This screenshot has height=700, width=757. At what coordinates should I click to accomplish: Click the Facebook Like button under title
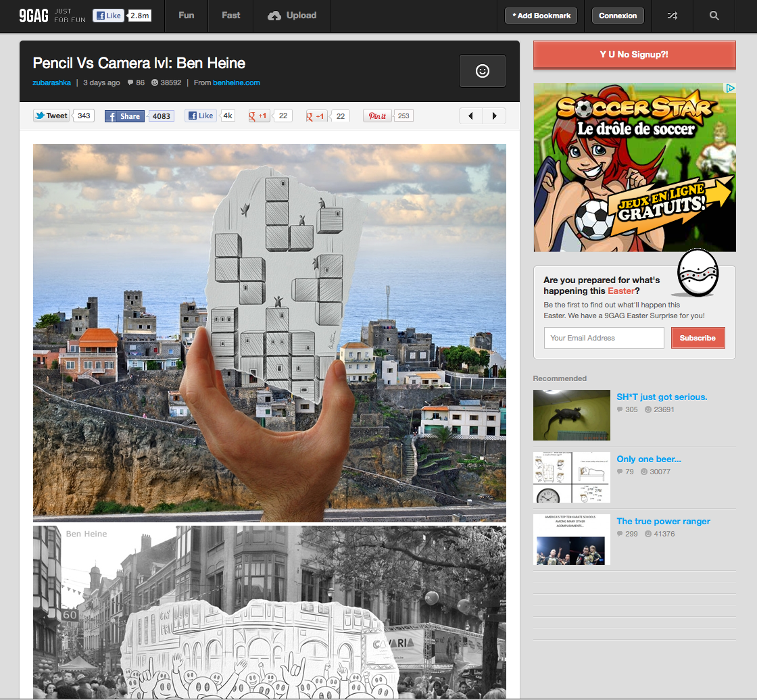[200, 116]
